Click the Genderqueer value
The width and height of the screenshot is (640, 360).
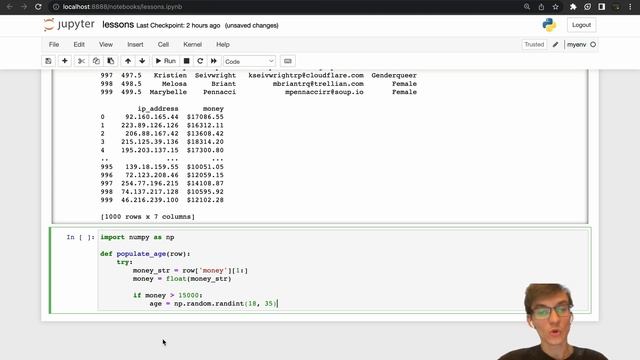pyautogui.click(x=394, y=76)
